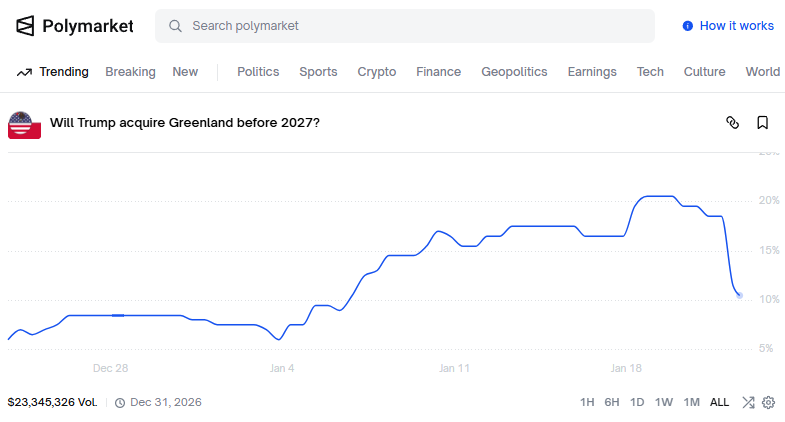785x422 pixels.
Task: Open the Geopolitics category
Action: coord(514,72)
